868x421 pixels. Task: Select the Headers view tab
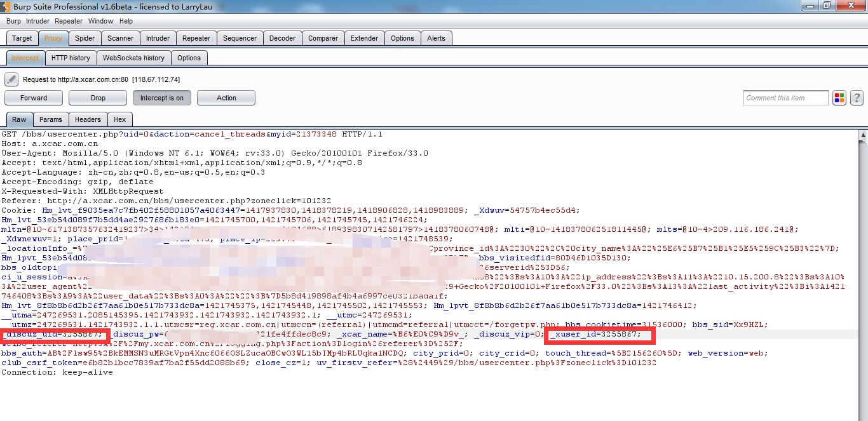[88, 119]
